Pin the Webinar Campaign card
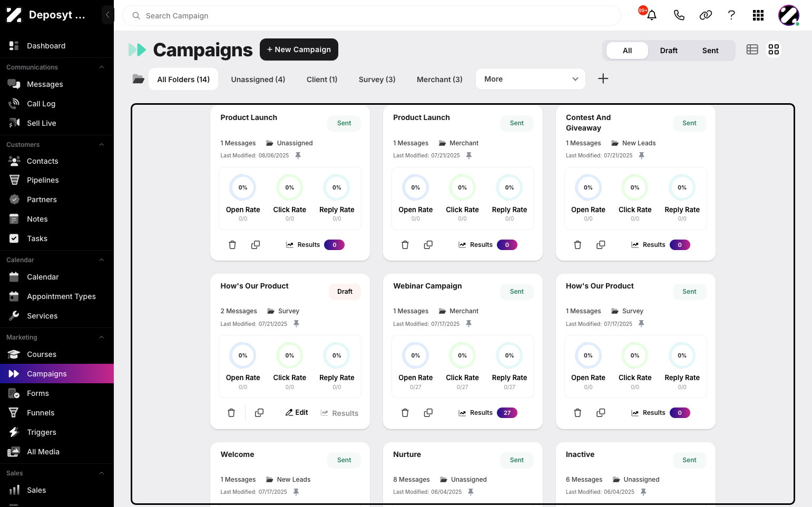 [468, 324]
